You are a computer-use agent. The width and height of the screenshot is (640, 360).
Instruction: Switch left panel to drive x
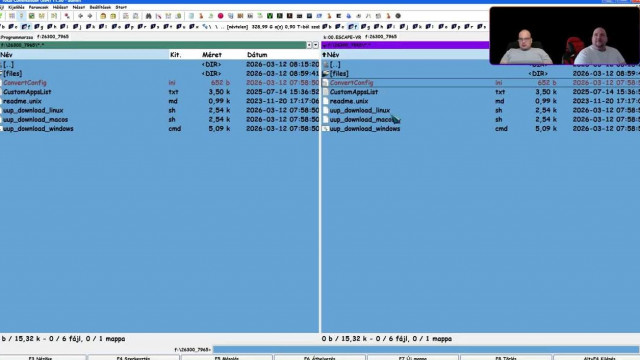pos(193,27)
